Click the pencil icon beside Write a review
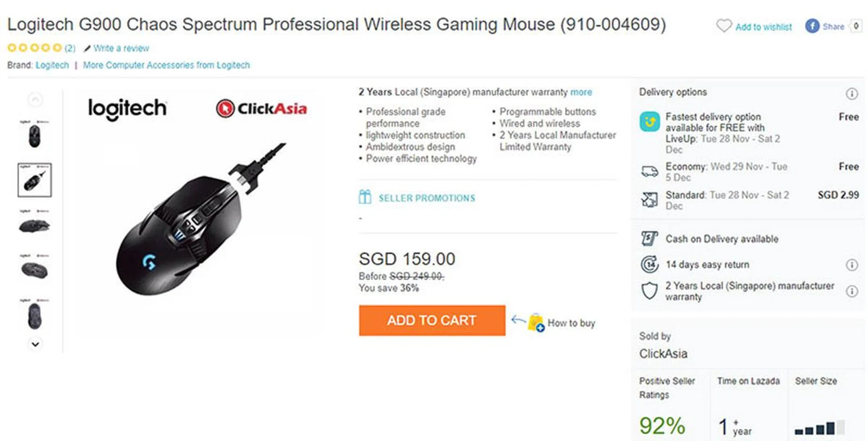The height and width of the screenshot is (441, 868). point(87,48)
